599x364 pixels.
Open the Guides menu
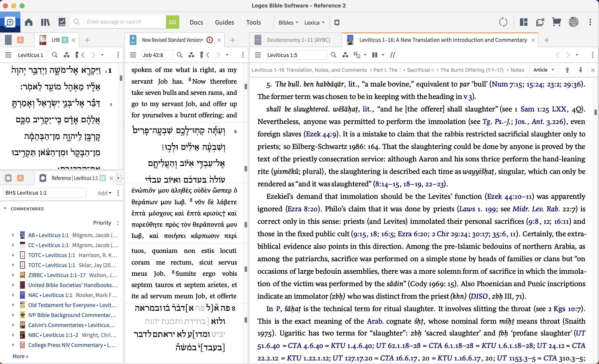pos(224,22)
